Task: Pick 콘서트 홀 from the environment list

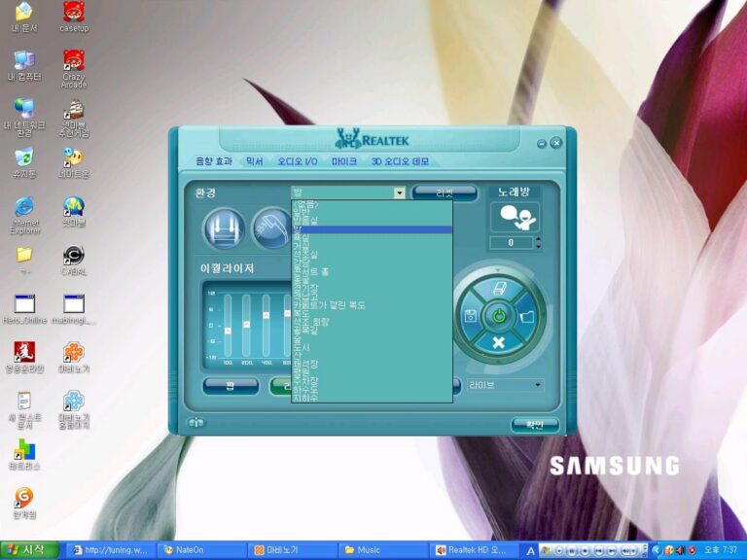Action: click(372, 272)
